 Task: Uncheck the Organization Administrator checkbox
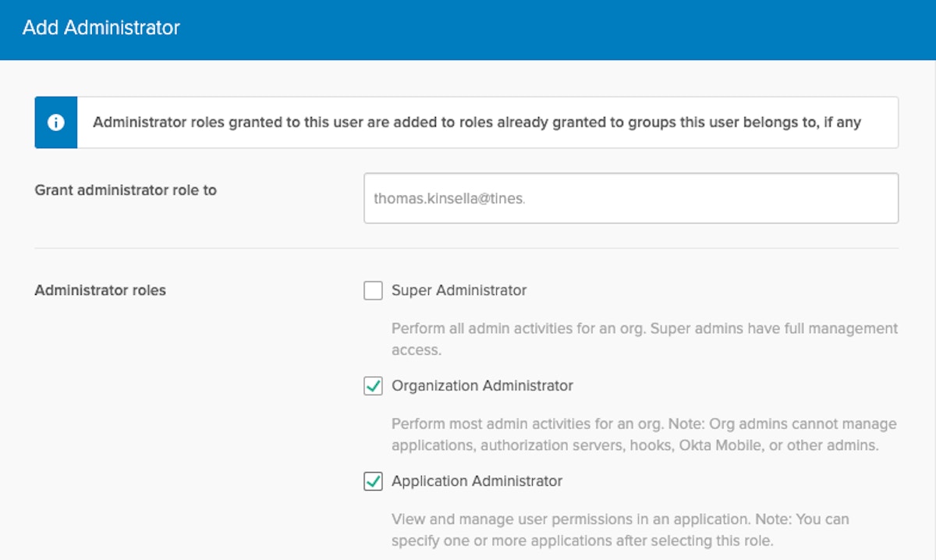click(x=373, y=386)
